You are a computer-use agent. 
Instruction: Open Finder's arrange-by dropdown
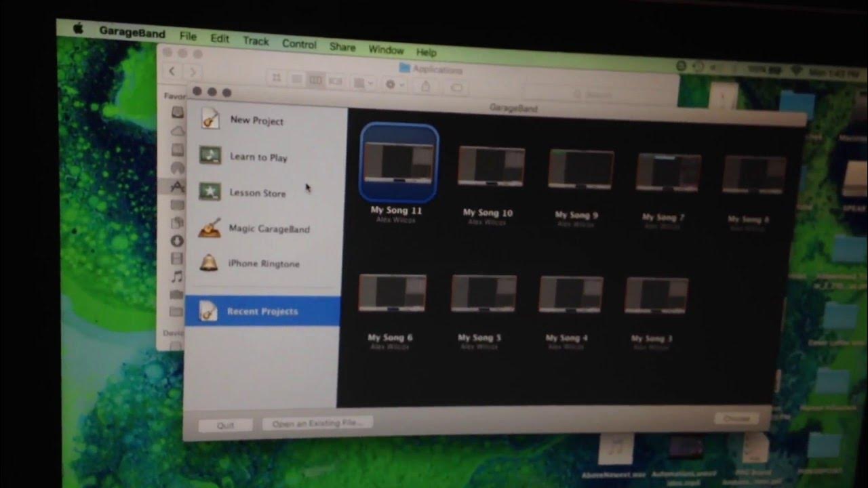[363, 83]
